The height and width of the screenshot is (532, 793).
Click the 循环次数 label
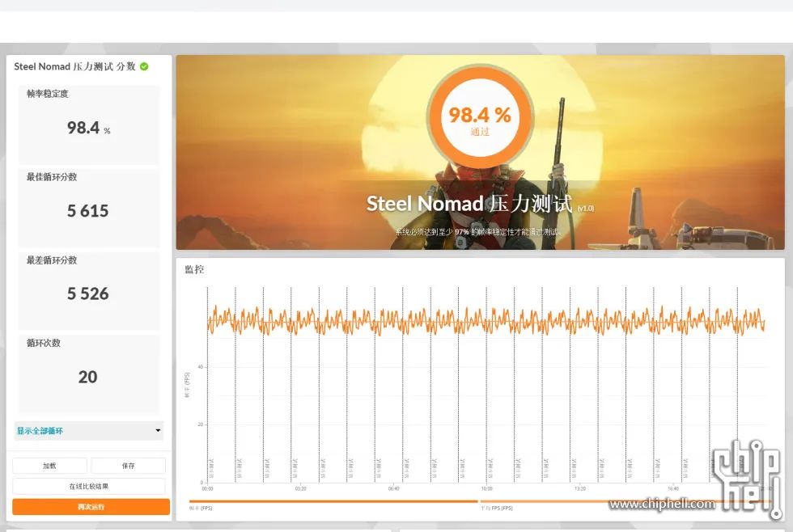click(x=44, y=343)
